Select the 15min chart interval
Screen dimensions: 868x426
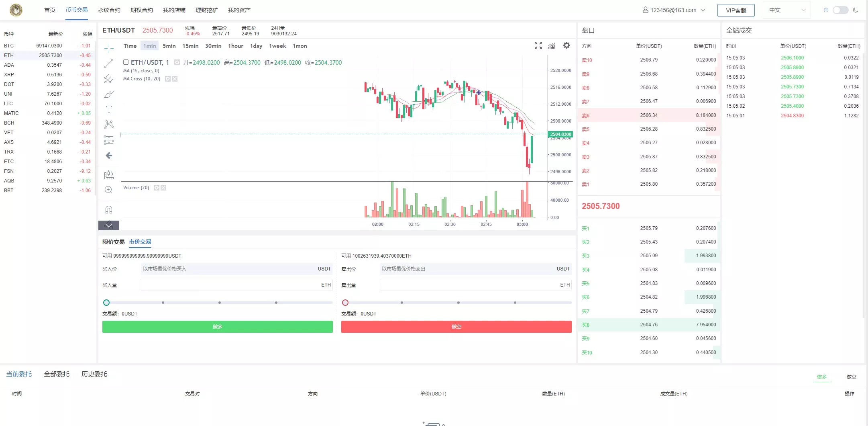pos(190,46)
